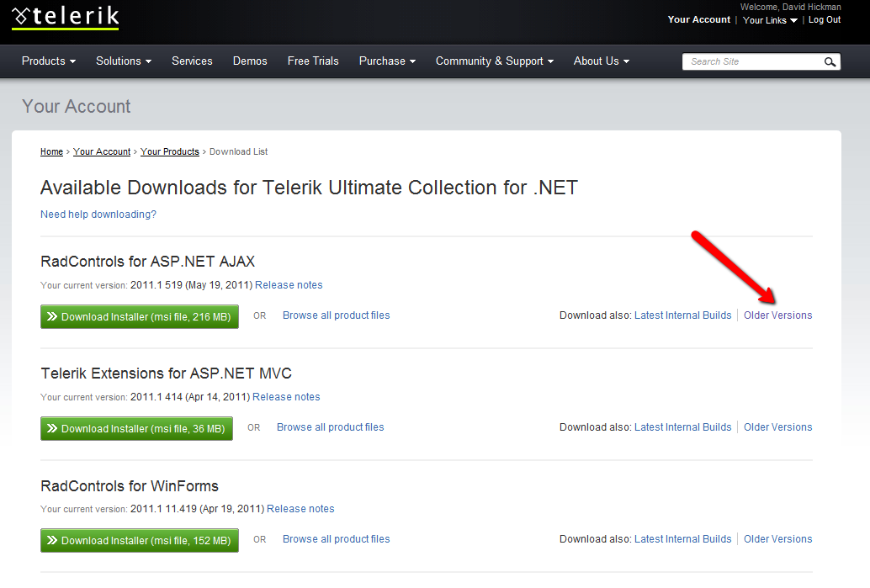Open Release notes for WinForms

pyautogui.click(x=300, y=509)
